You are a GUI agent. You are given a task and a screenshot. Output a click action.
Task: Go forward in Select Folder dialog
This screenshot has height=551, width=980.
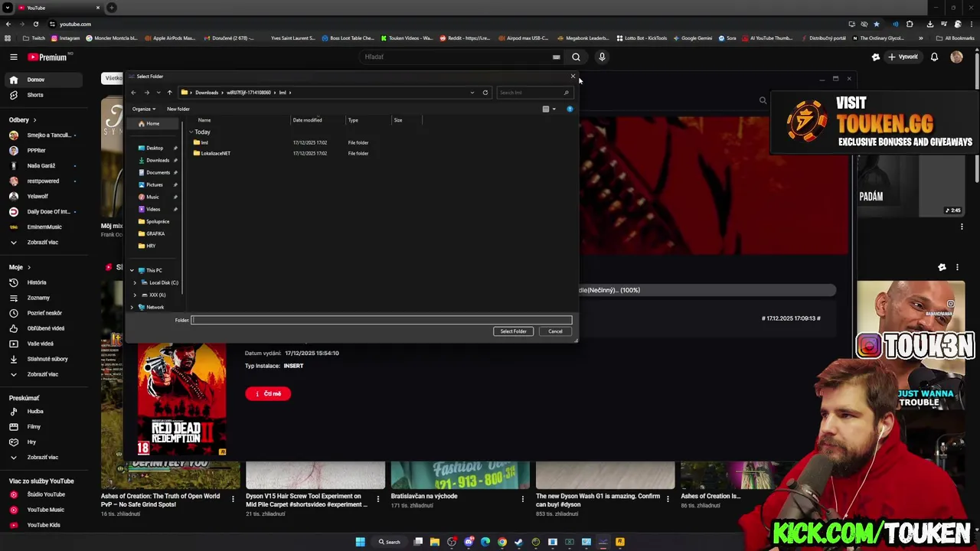point(146,93)
